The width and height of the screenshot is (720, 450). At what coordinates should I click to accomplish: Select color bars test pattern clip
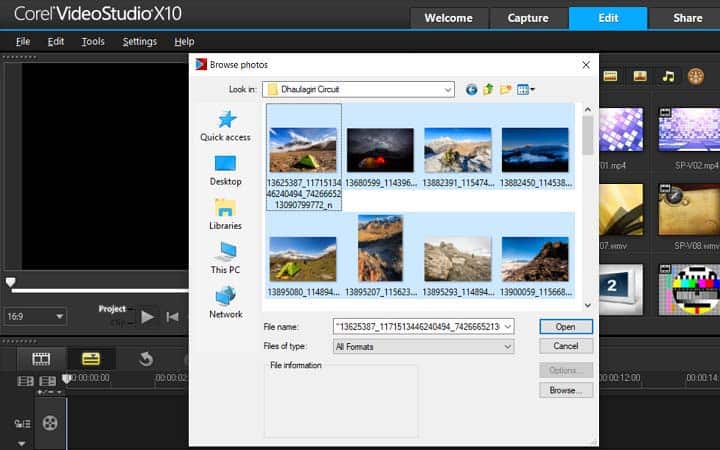(689, 289)
